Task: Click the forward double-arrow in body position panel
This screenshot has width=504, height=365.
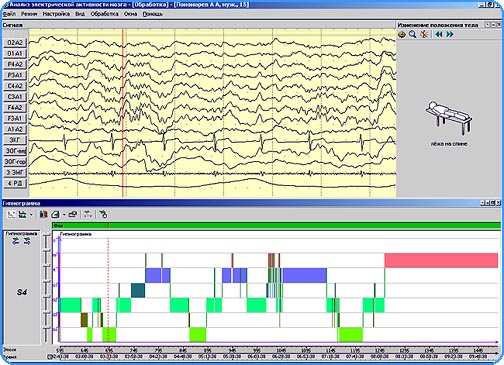Action: tap(450, 34)
